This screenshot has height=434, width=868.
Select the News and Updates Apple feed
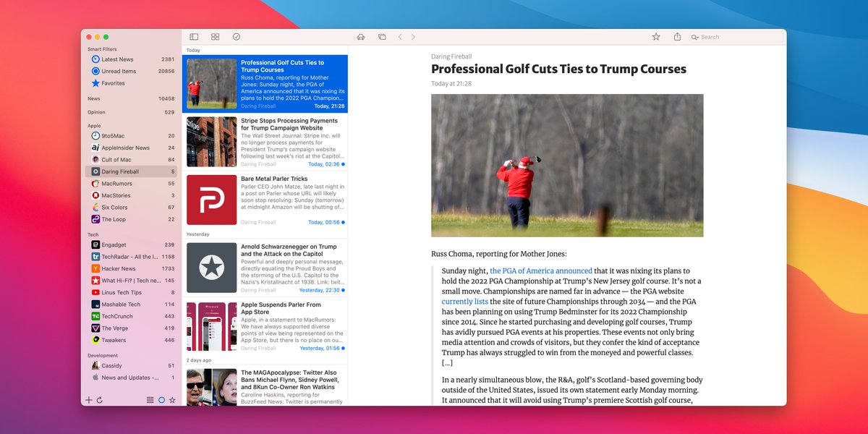point(132,378)
